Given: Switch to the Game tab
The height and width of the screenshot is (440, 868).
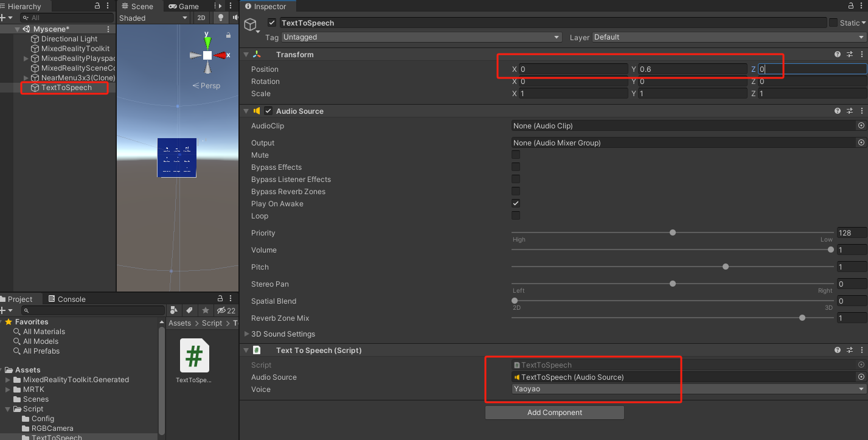Looking at the screenshot, I should (184, 6).
